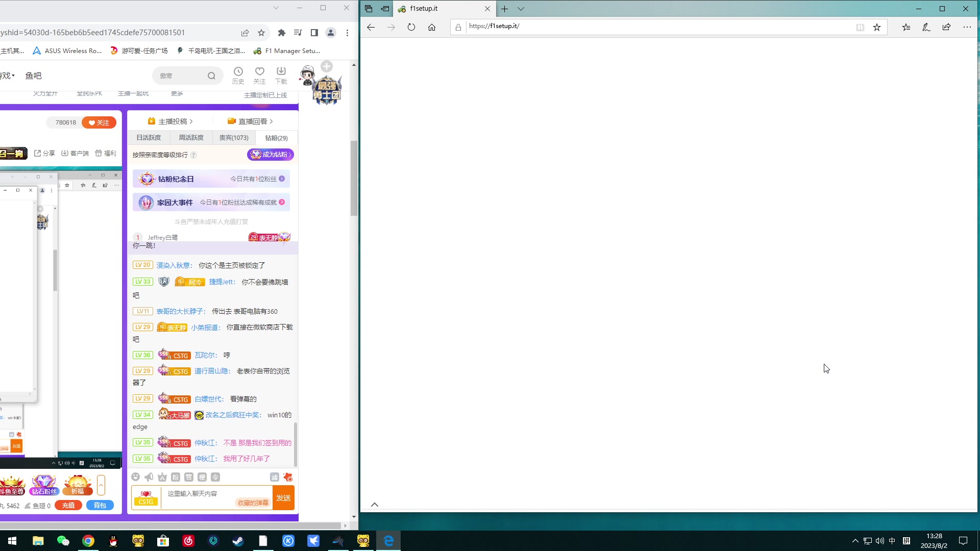Viewport: 980px width, 551px height.
Task: Send chat message with 发送 button
Action: (283, 498)
